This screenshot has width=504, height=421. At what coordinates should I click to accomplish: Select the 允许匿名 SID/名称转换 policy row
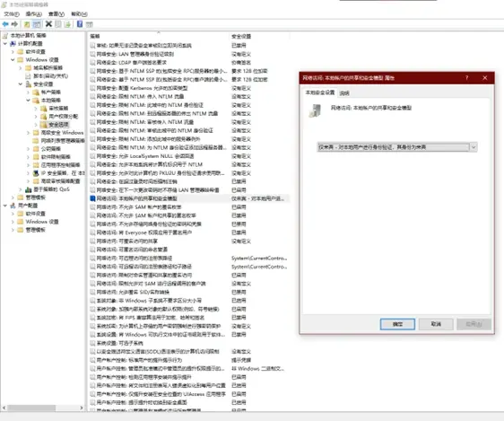click(x=189, y=292)
